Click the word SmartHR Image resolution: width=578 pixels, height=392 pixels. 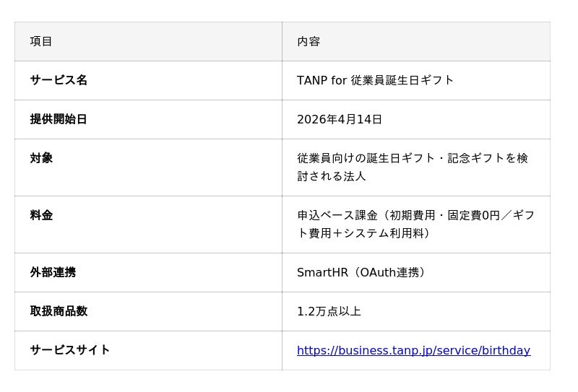click(322, 272)
